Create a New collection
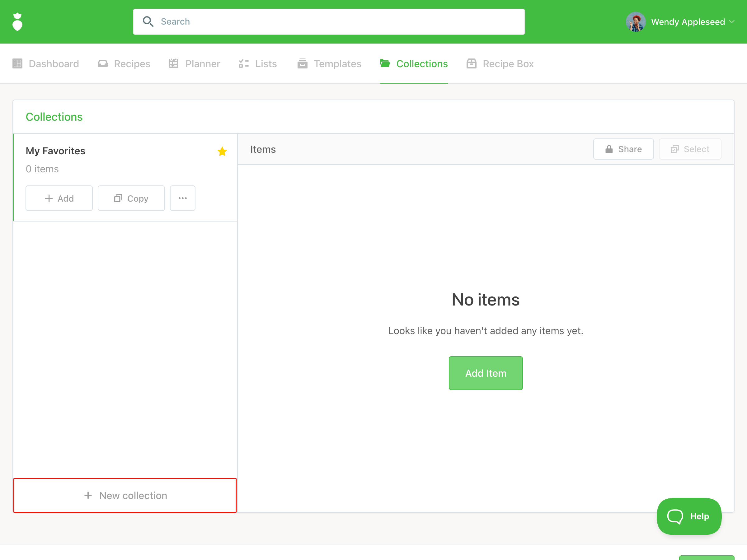The image size is (747, 560). pos(125,495)
